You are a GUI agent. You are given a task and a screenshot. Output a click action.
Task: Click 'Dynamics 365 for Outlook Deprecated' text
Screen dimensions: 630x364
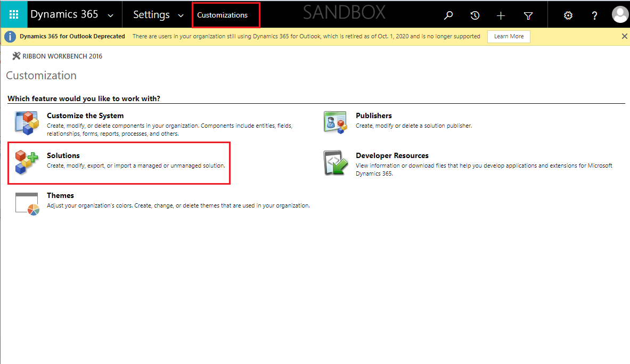[x=72, y=36]
